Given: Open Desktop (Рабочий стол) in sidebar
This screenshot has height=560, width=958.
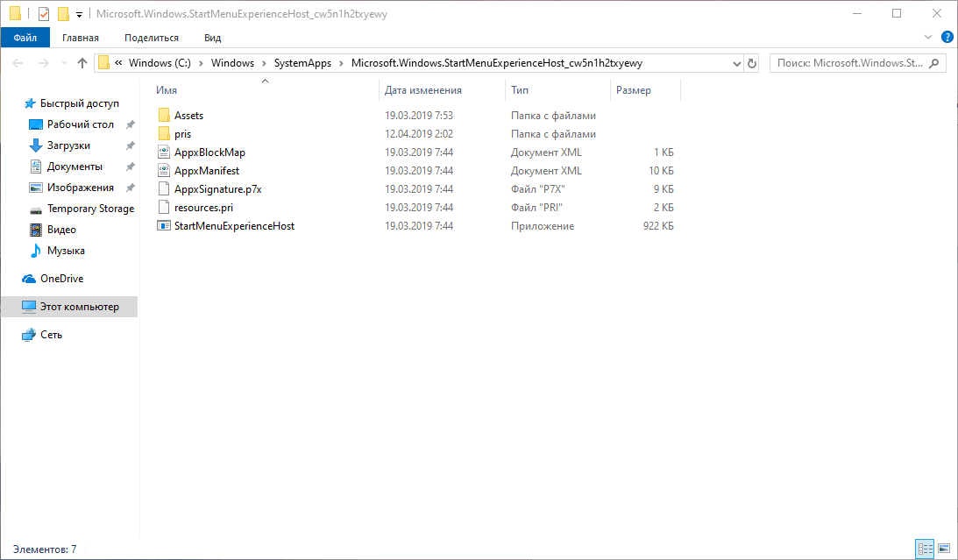Looking at the screenshot, I should (x=80, y=124).
